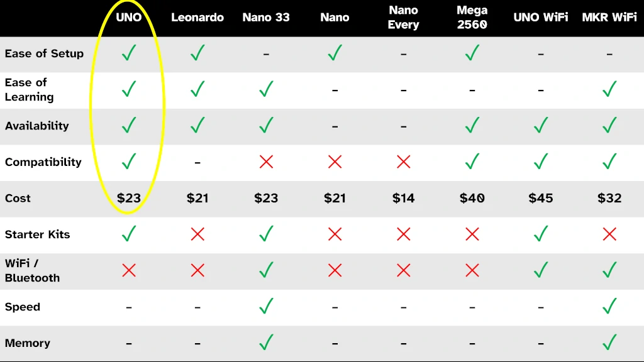The image size is (644, 362).
Task: Click the red X for MKR WiFi Starter Kits
Action: (609, 234)
